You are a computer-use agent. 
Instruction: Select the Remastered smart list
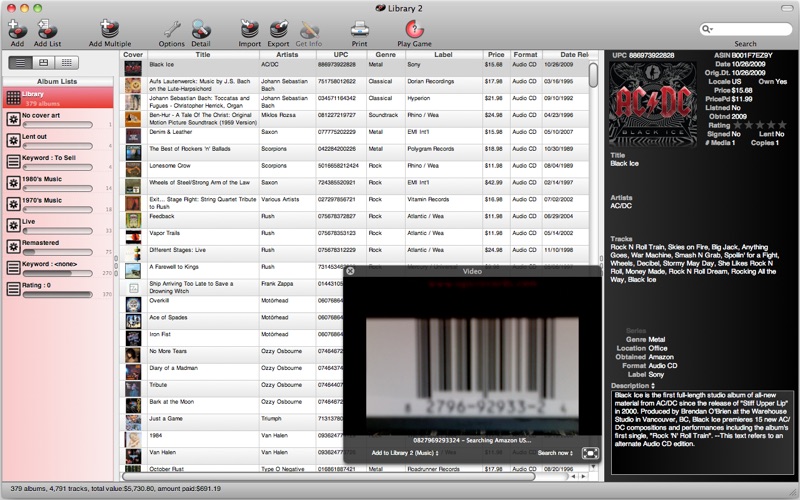58,247
